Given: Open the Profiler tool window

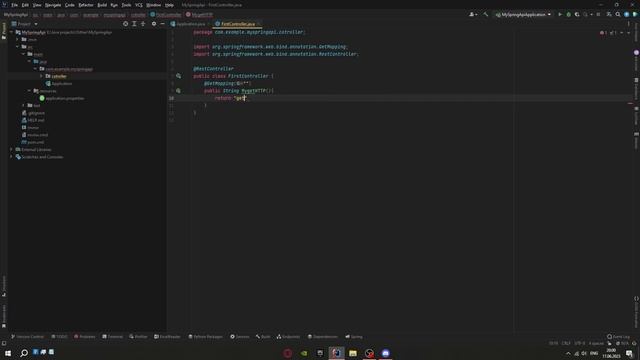Looking at the screenshot, I should pos(138,337).
